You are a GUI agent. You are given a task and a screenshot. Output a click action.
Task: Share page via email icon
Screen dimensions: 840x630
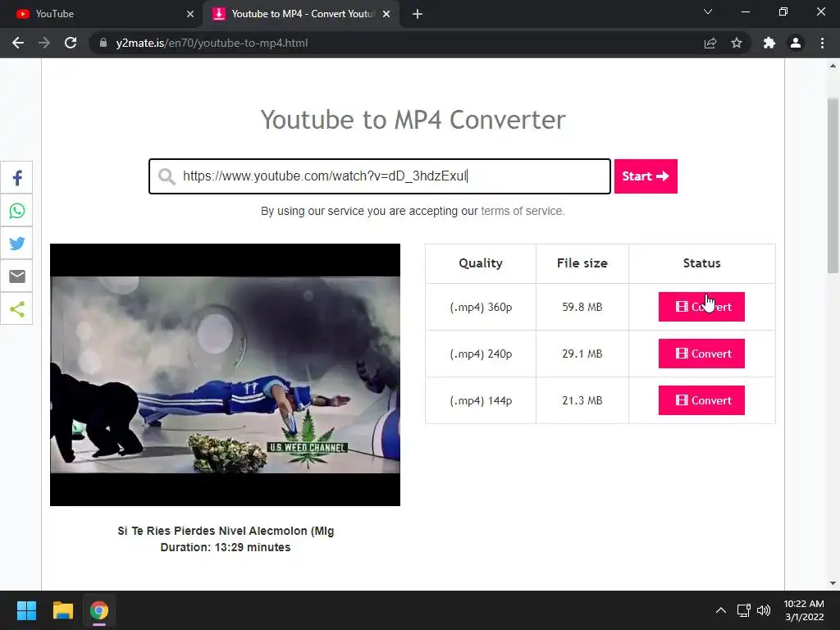coord(16,276)
